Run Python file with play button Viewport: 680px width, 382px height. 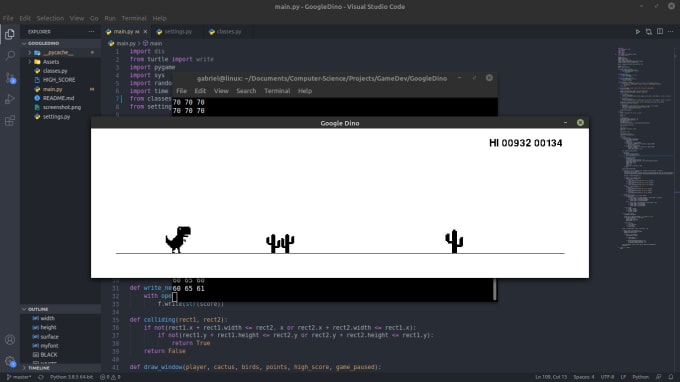[x=638, y=32]
